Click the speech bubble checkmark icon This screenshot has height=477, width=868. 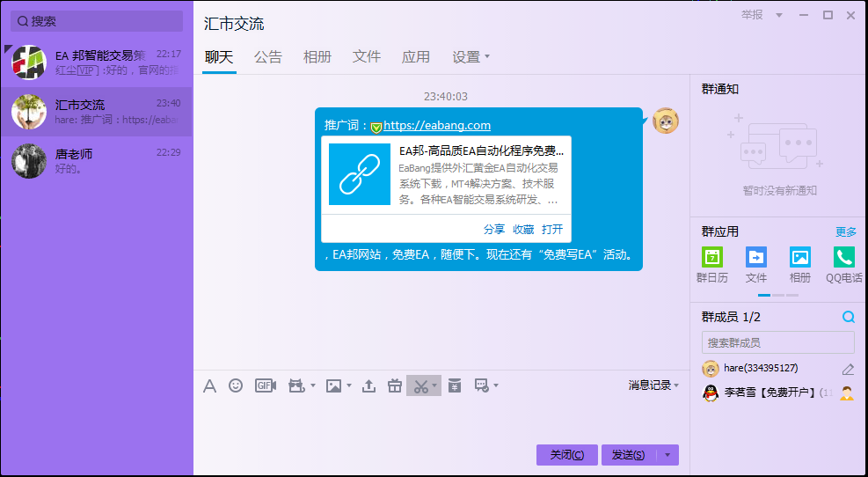482,385
